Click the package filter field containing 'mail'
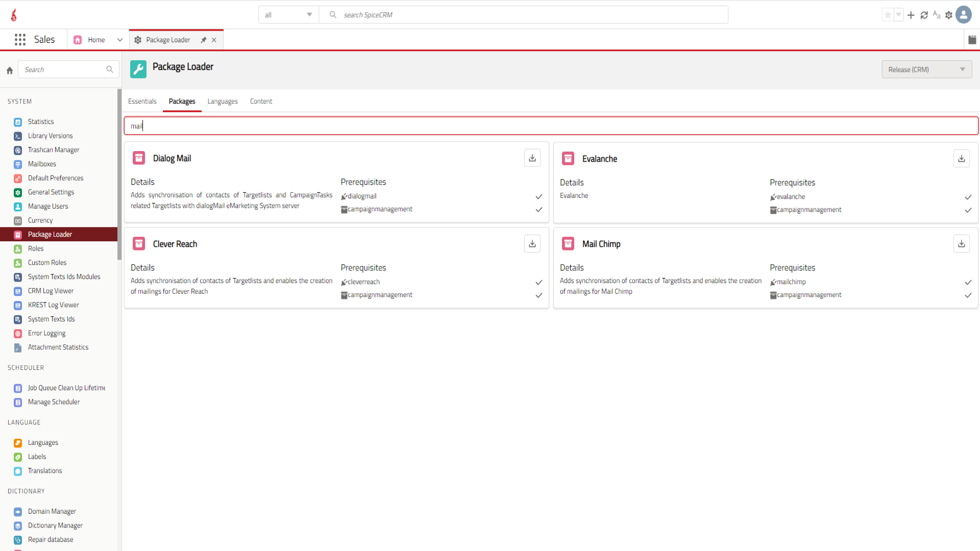This screenshot has height=551, width=980. (x=551, y=126)
